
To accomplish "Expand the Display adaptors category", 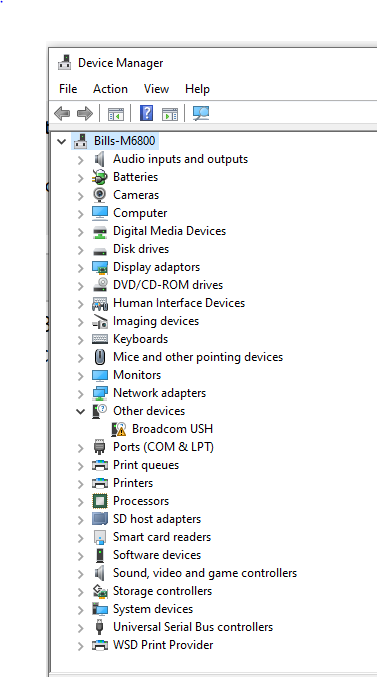I will [80, 268].
